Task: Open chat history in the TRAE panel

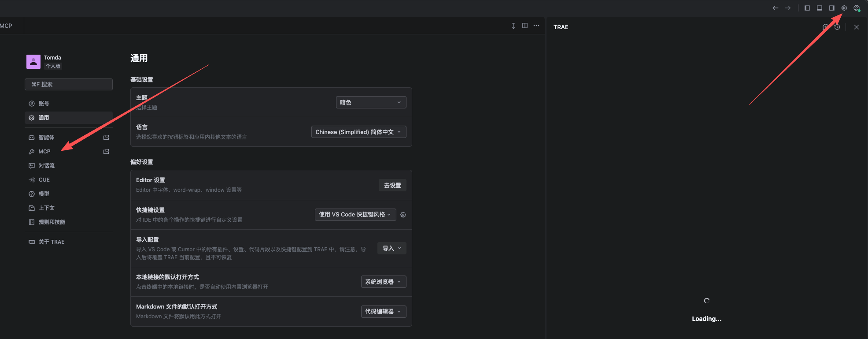Action: [837, 27]
